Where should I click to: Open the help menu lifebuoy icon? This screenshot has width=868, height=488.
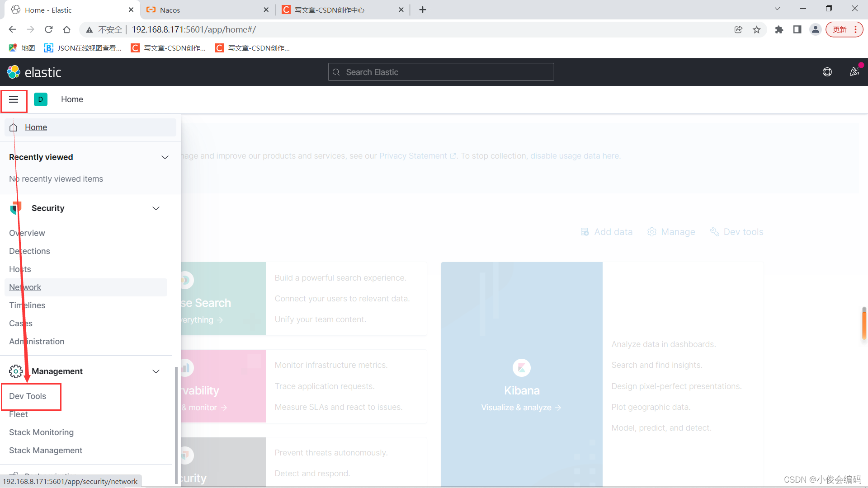827,72
